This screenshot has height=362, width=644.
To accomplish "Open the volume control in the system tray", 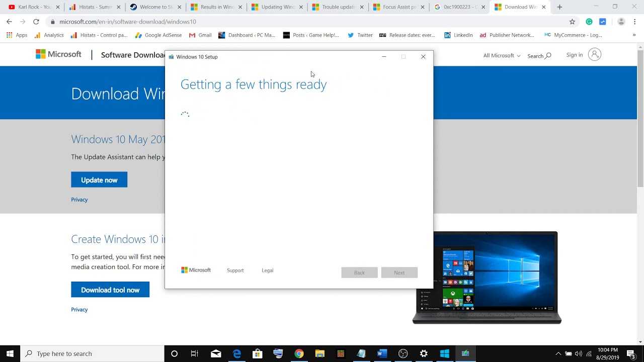I will click(579, 353).
